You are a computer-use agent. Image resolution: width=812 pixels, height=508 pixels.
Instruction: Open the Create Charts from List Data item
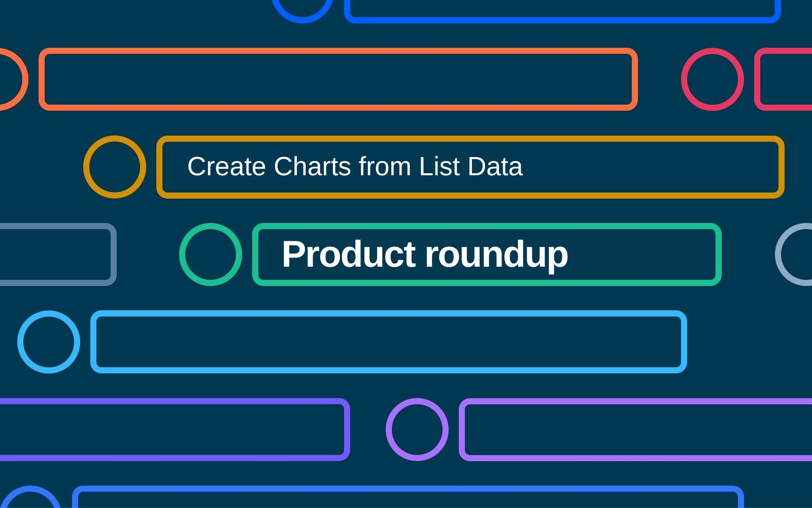470,167
